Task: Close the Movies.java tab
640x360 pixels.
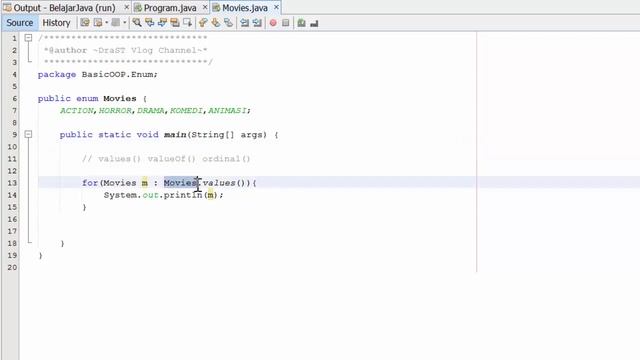Action: click(x=276, y=7)
